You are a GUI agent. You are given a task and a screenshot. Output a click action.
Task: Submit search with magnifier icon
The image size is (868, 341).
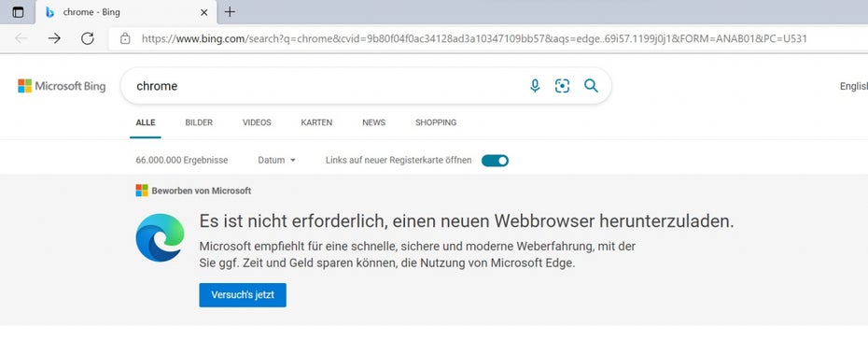(x=591, y=86)
